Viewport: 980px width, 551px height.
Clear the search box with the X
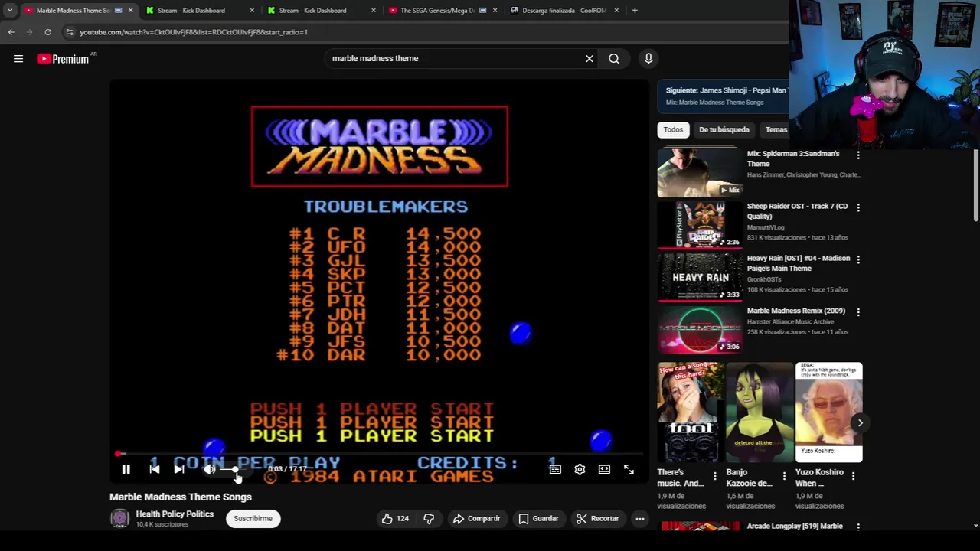click(590, 58)
